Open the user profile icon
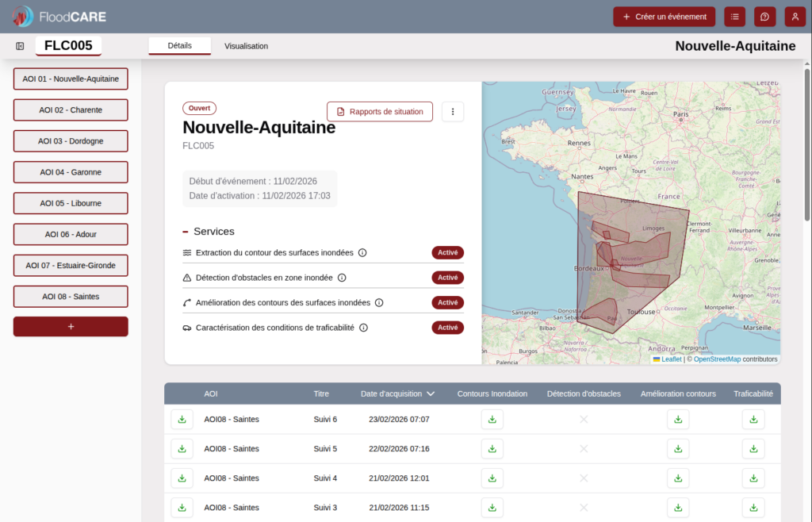The height and width of the screenshot is (522, 812). (x=795, y=17)
